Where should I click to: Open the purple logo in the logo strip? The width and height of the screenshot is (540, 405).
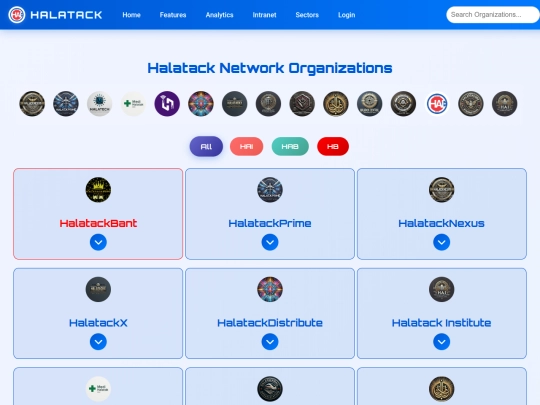167,104
